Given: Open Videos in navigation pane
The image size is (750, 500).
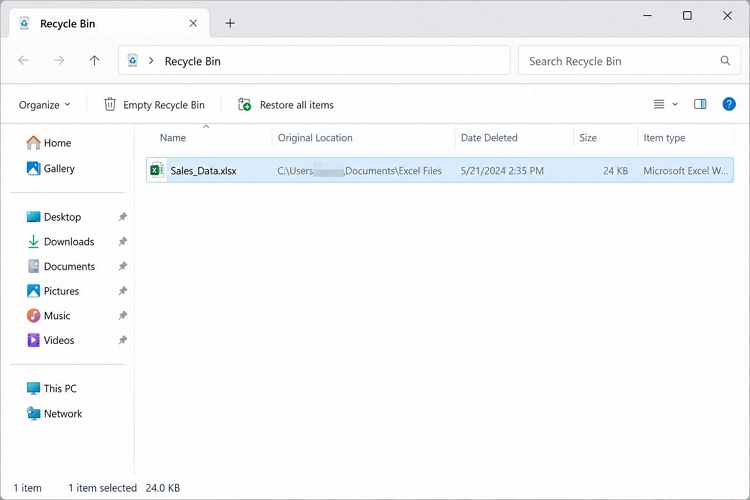Looking at the screenshot, I should [x=50, y=340].
